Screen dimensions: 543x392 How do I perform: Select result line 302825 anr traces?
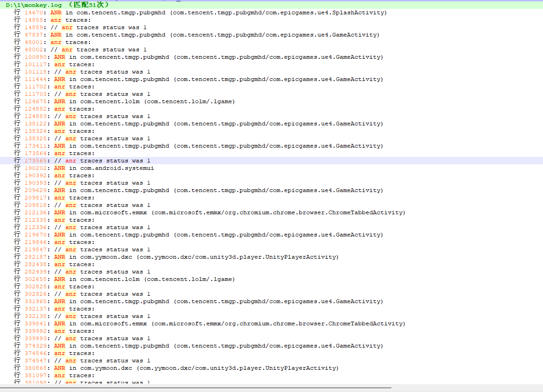pyautogui.click(x=271, y=287)
